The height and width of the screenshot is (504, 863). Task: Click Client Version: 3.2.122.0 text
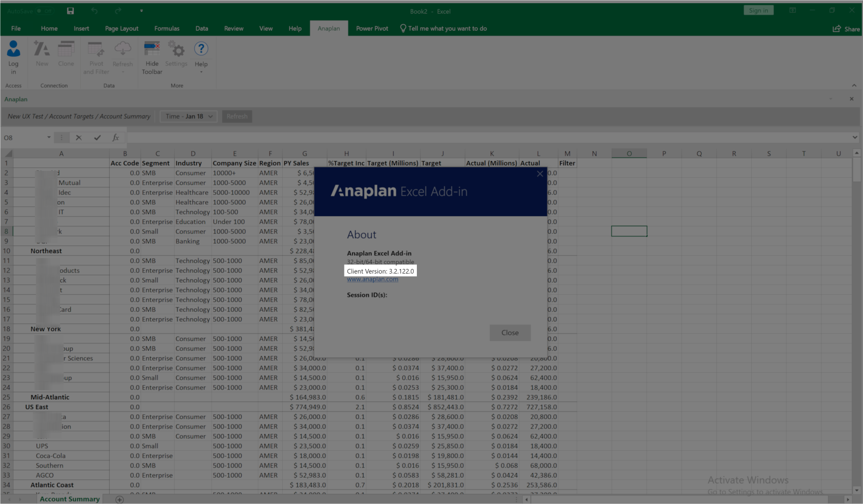pos(380,271)
